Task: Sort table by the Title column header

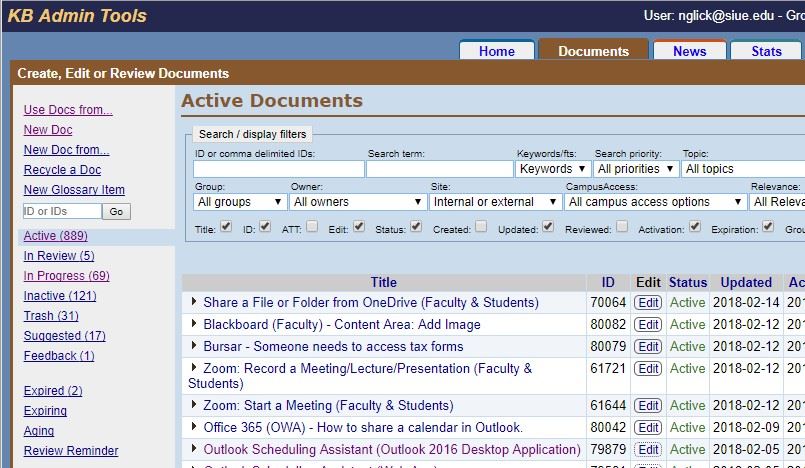Action: pyautogui.click(x=383, y=282)
